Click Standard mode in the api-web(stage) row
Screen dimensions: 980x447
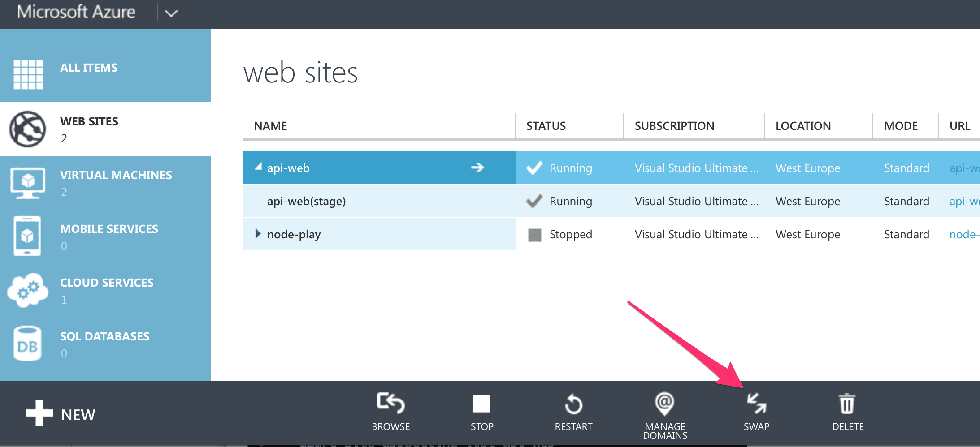pyautogui.click(x=906, y=201)
